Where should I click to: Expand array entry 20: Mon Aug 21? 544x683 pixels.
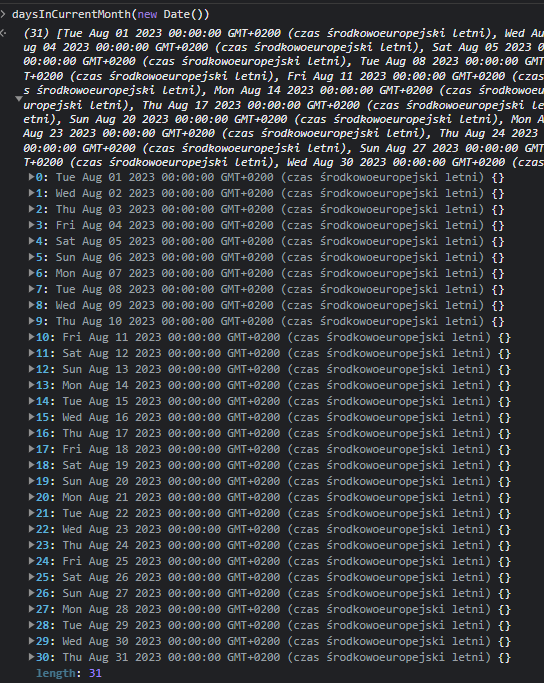(31, 497)
